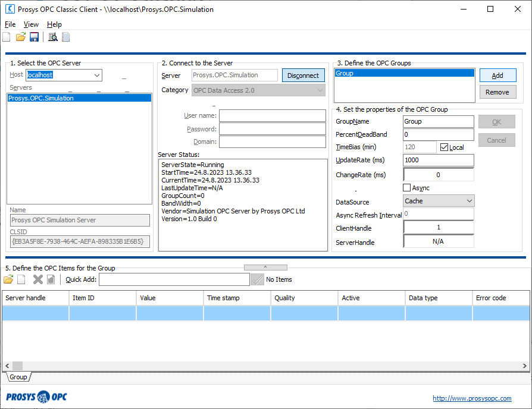
Task: Click the TimeBias (min) field showing 120
Action: (420, 147)
